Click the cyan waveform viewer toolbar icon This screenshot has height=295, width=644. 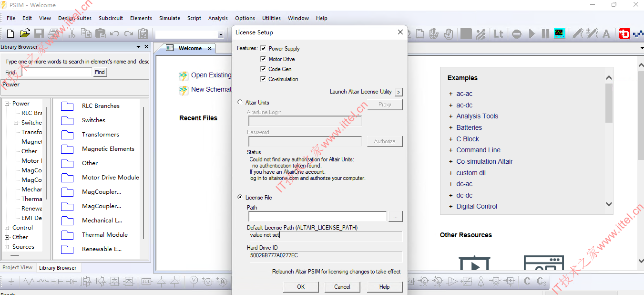point(560,34)
